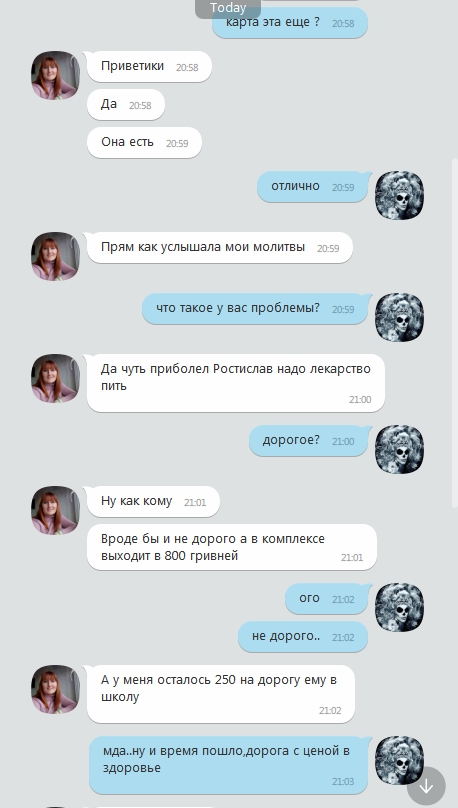The height and width of the screenshot is (808, 458).
Task: Select the "не дорого.." message bubble
Action: click(303, 637)
